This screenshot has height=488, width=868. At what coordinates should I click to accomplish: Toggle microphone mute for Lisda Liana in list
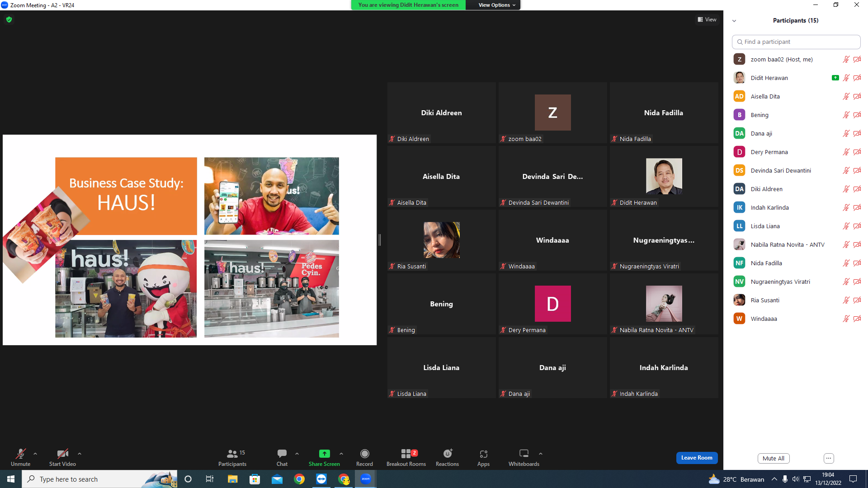point(846,226)
